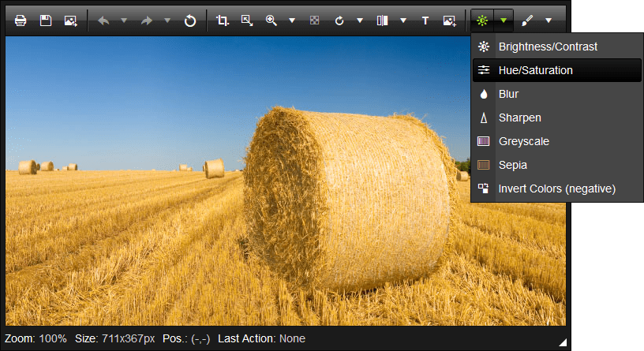Image resolution: width=644 pixels, height=351 pixels.
Task: Click the Save floppy disk icon
Action: click(46, 21)
